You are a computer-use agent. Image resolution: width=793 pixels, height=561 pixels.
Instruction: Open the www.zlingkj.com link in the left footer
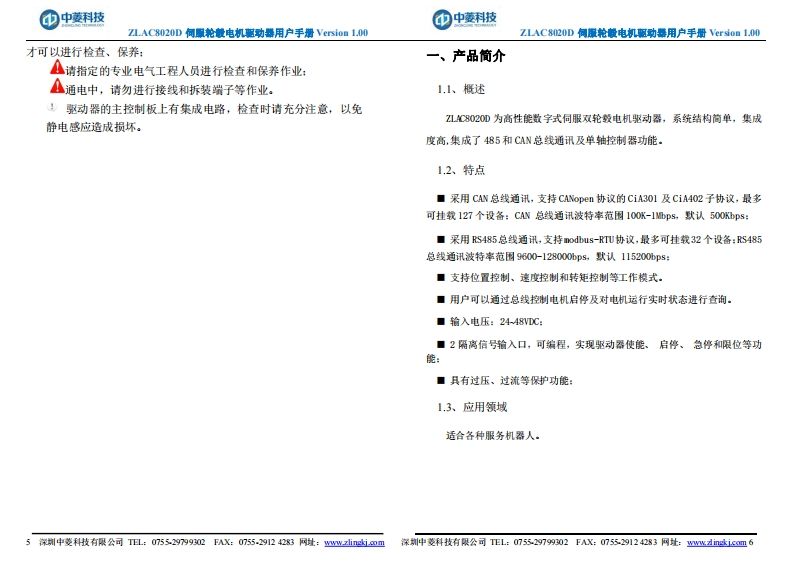pos(354,542)
